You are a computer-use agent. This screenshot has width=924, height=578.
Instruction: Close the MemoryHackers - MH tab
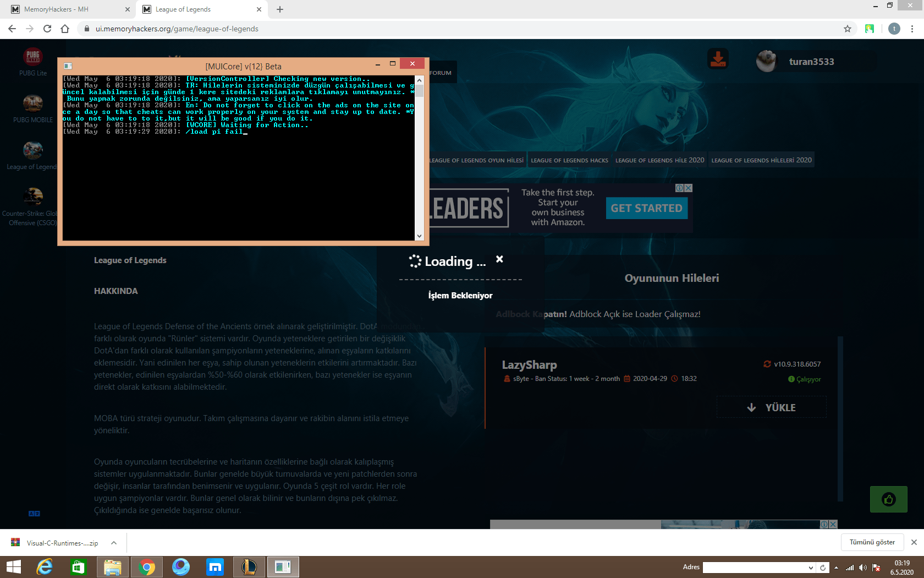(128, 9)
